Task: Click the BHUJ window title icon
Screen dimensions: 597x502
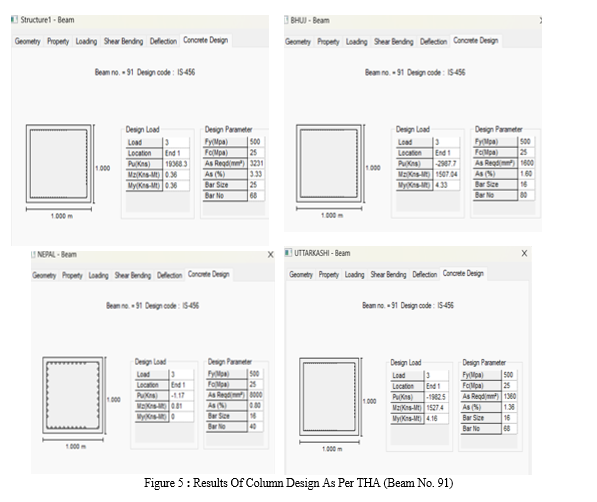Action: (x=286, y=20)
